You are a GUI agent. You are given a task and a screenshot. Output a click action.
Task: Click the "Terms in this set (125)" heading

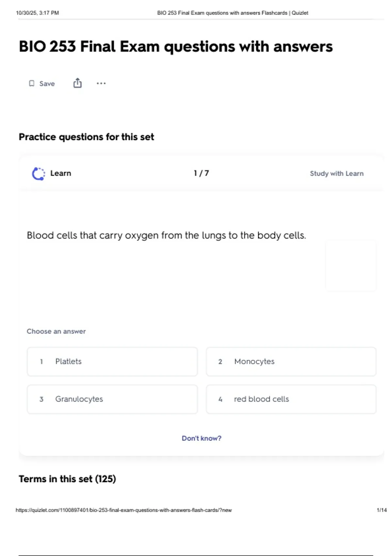pyautogui.click(x=67, y=479)
